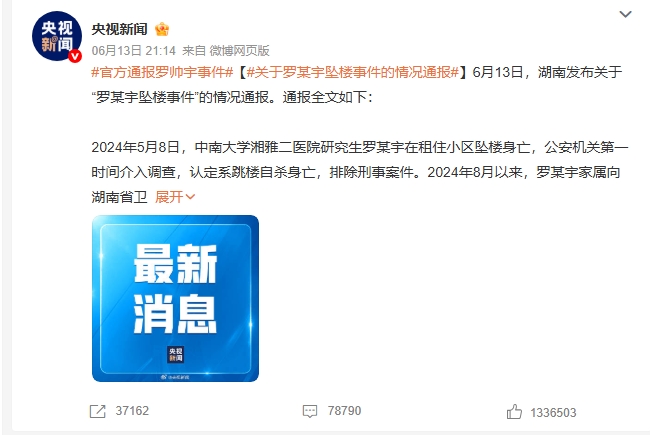Viewport: 650px width, 435px height.
Task: Click the gold crown membership badge
Action: (162, 29)
